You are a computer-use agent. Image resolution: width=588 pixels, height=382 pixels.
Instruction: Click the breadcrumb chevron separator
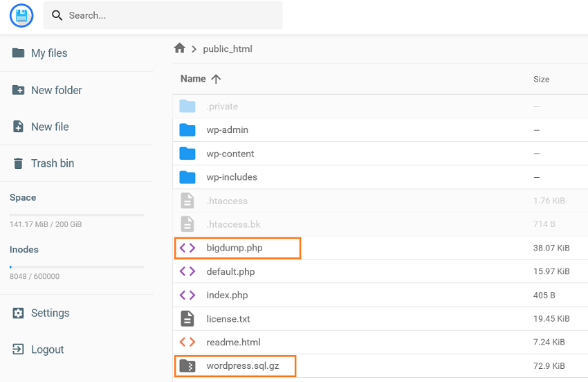(194, 49)
